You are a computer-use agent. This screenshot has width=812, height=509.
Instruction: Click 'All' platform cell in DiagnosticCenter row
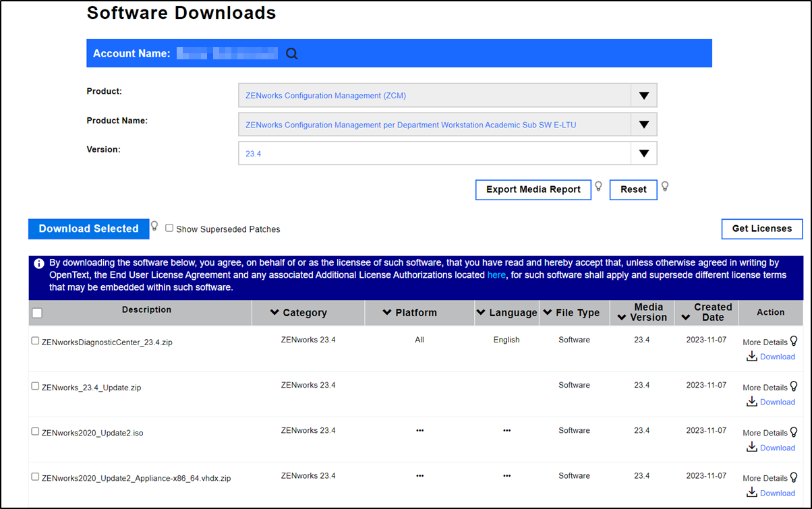tap(419, 340)
